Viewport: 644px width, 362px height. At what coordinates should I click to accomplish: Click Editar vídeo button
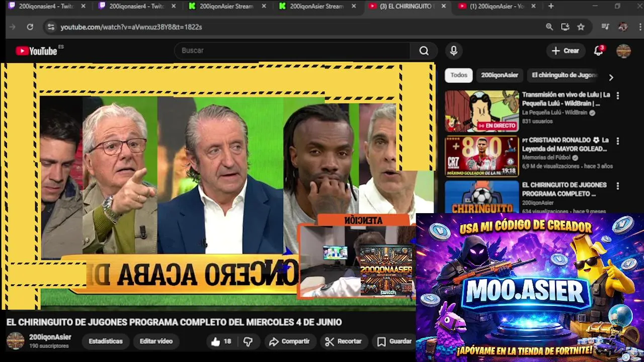point(156,341)
